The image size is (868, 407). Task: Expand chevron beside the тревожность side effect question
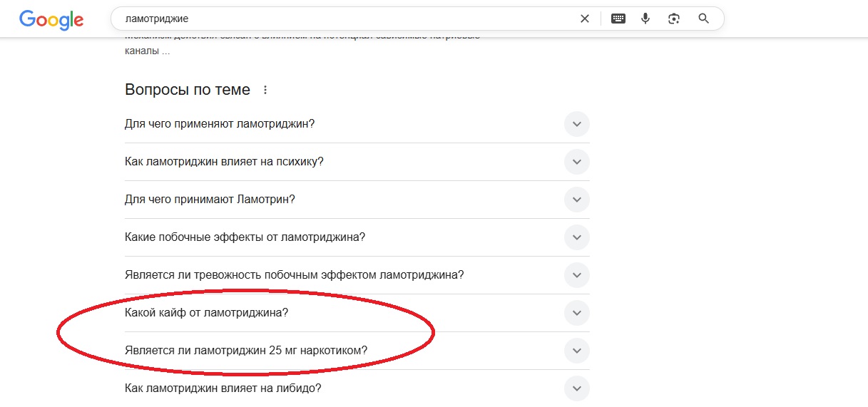(576, 275)
